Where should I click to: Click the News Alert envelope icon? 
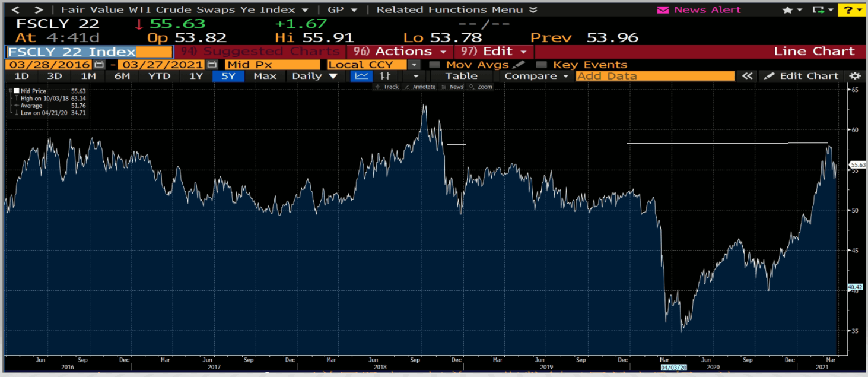tap(663, 10)
